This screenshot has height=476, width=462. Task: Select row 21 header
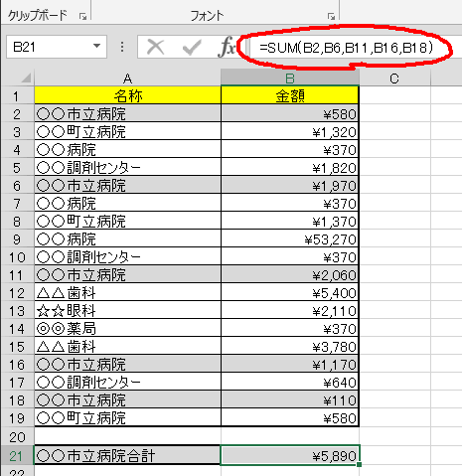[x=17, y=455]
